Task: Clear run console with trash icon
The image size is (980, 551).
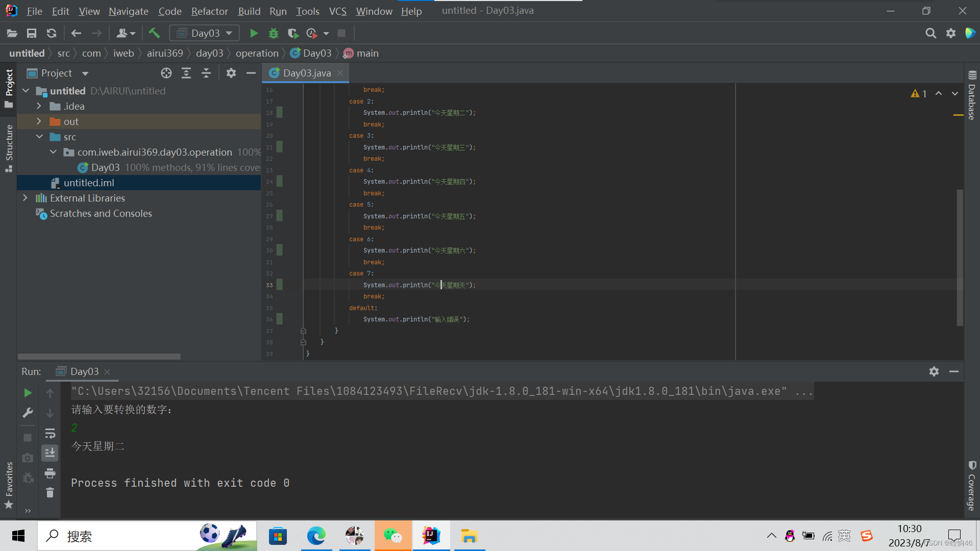Action: pos(50,493)
